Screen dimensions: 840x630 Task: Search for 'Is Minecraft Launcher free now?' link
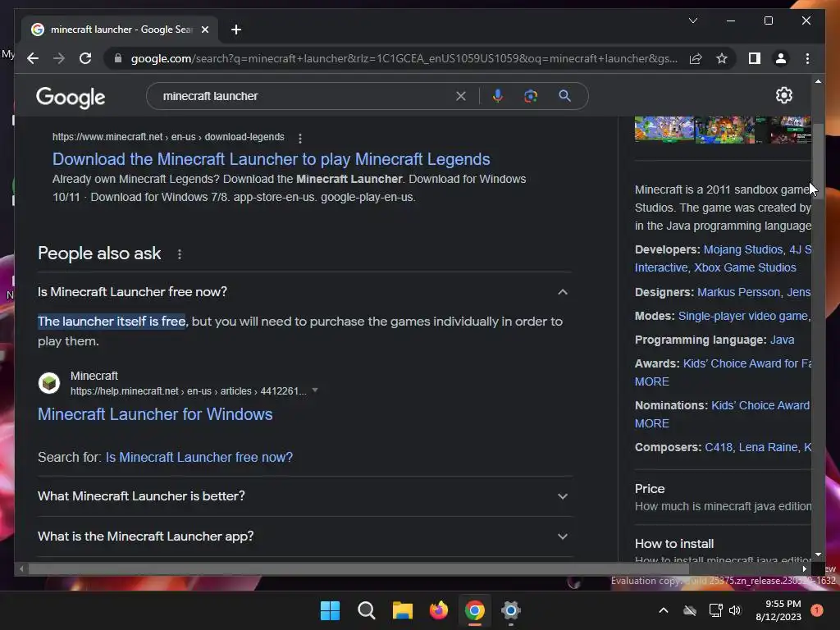199,457
